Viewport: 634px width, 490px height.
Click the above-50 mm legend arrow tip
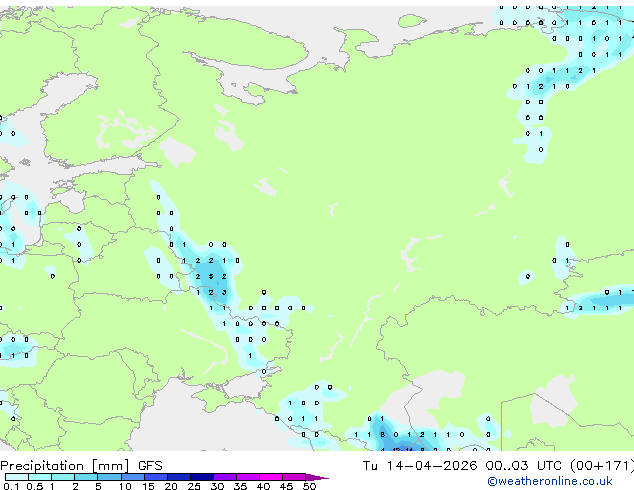[x=317, y=477]
